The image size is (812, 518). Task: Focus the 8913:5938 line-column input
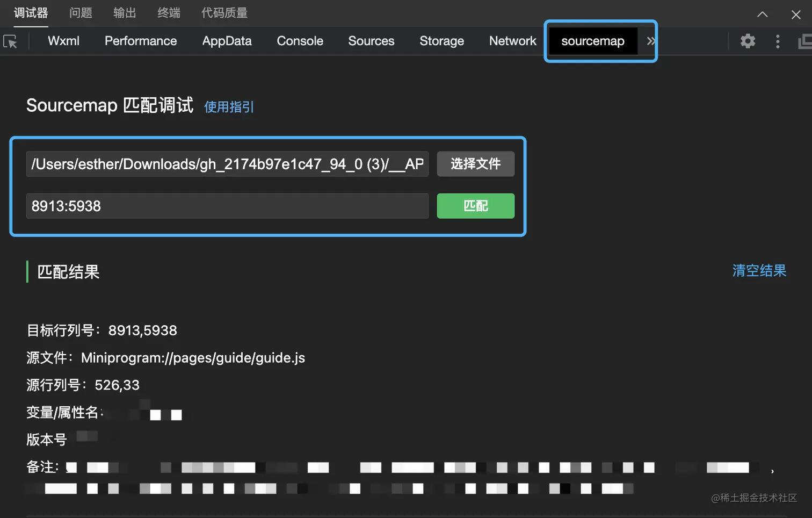(227, 206)
